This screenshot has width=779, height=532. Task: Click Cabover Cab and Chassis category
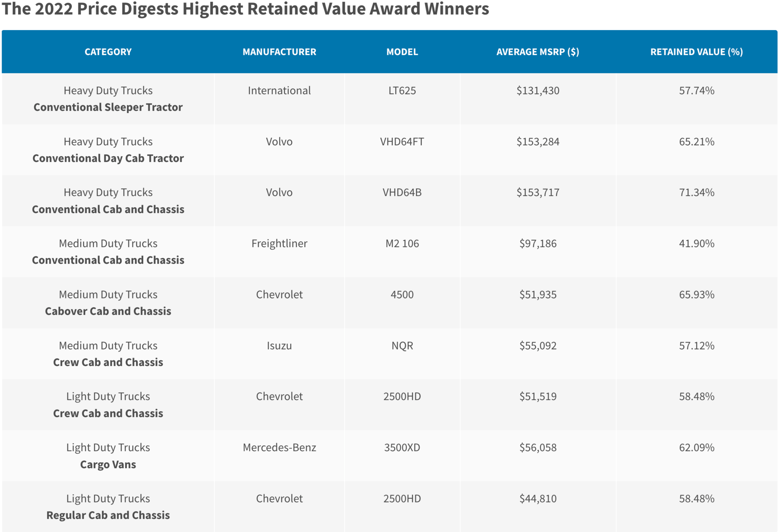pos(108,311)
